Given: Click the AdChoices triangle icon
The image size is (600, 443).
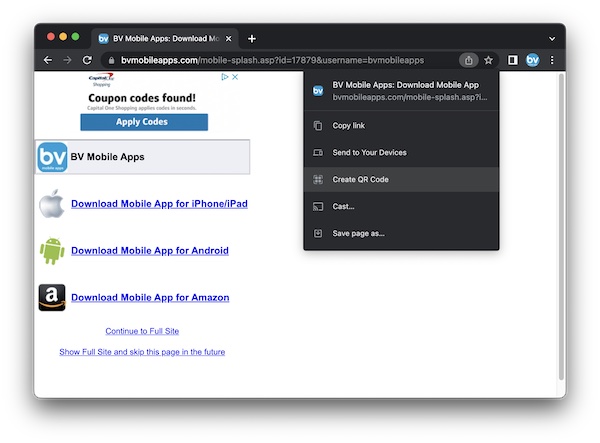Looking at the screenshot, I should [x=225, y=77].
